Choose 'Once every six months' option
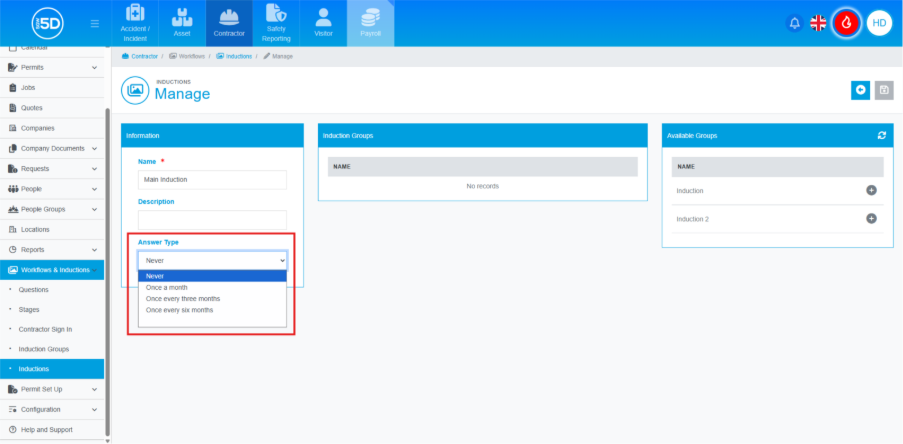903x444 pixels. (179, 310)
